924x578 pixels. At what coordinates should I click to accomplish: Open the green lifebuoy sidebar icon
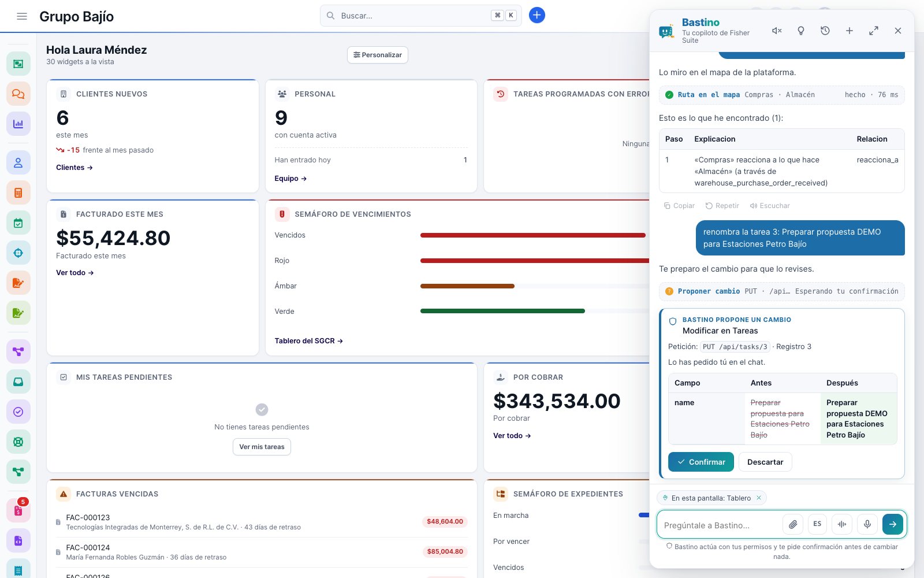[18, 442]
